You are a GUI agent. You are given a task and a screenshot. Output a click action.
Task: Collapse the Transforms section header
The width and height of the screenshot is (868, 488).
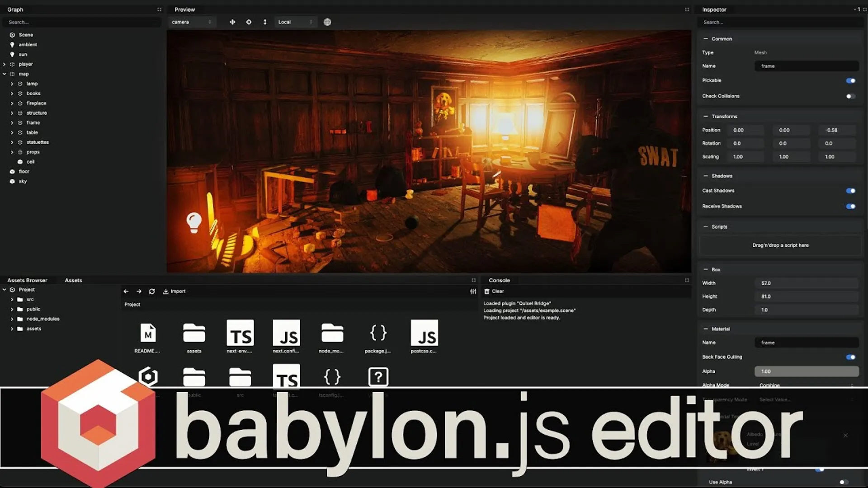coord(724,116)
